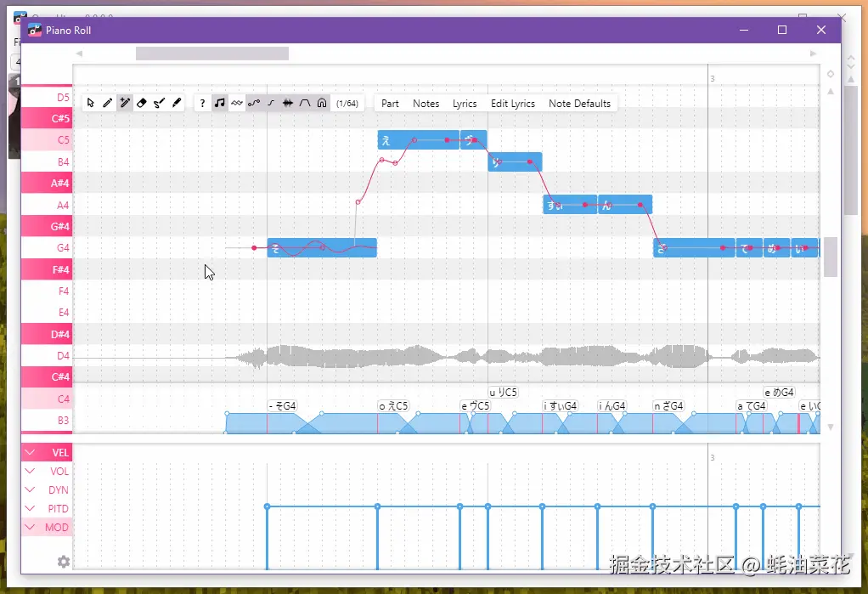Viewport: 868px width, 594px height.
Task: Switch to the Note Defaults tab
Action: click(580, 103)
